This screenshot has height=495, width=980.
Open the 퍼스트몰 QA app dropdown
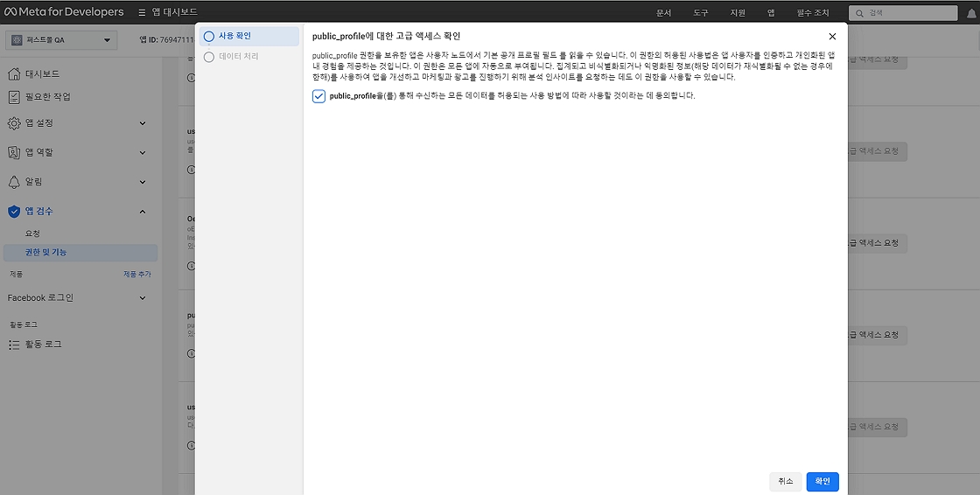coord(60,40)
